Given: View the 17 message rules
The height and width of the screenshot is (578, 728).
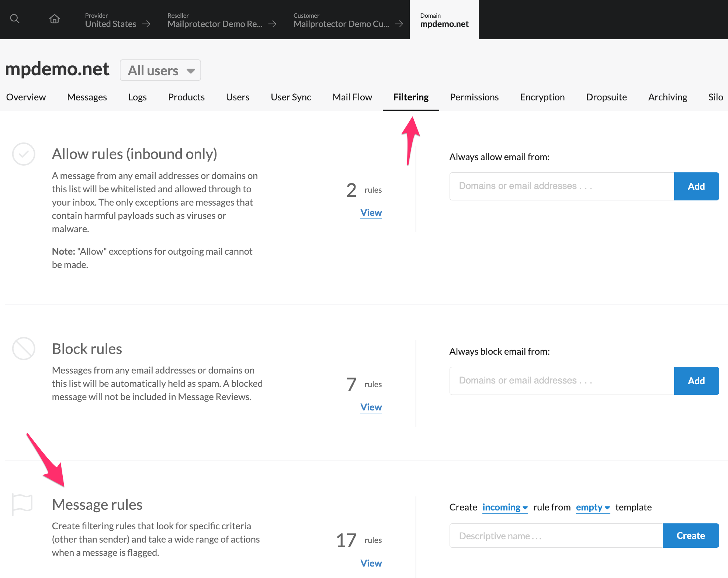Looking at the screenshot, I should tap(371, 563).
